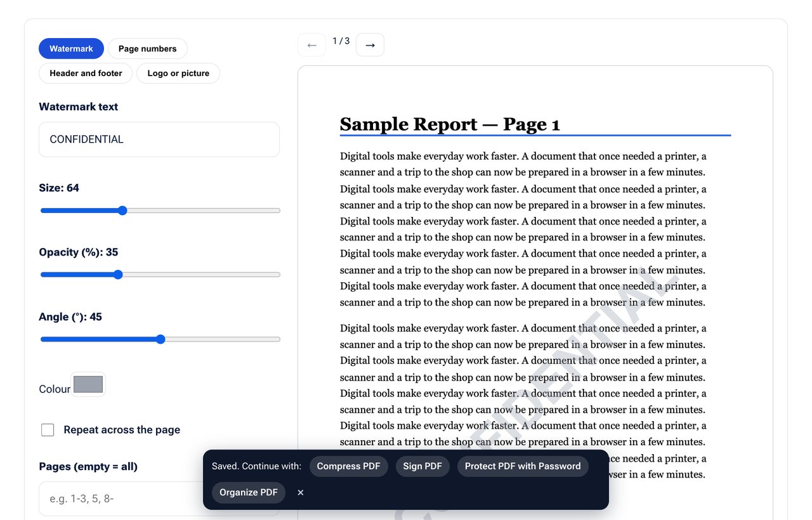Image resolution: width=812 pixels, height=520 pixels.
Task: Continue with Sign PDF
Action: click(x=422, y=466)
